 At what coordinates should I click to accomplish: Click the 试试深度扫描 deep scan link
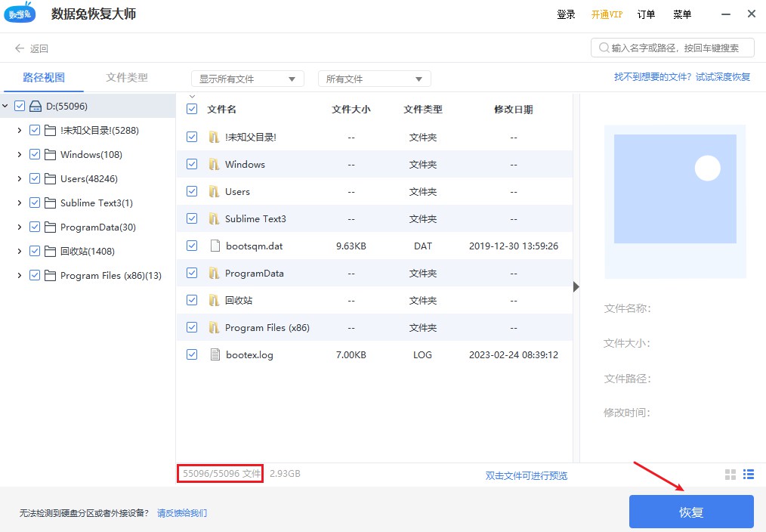click(723, 76)
